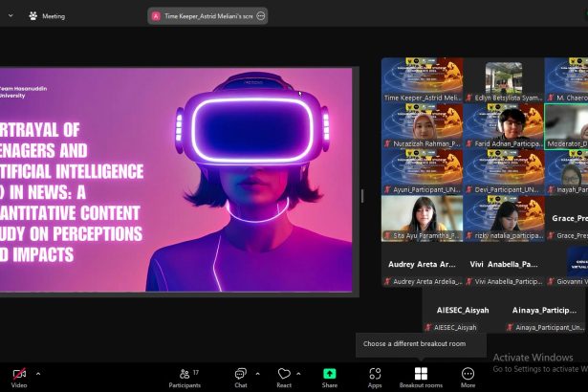Click the Audrey Areta participant tile

(422, 264)
